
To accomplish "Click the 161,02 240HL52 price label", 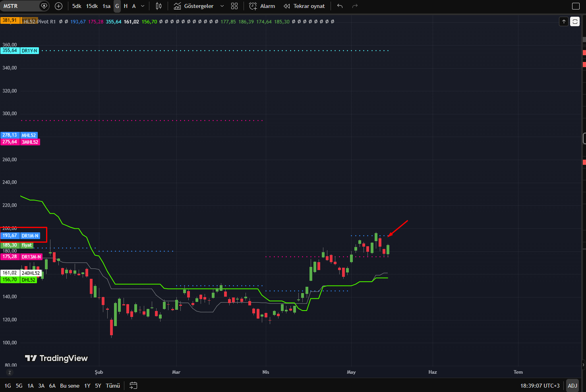I will (x=21, y=273).
